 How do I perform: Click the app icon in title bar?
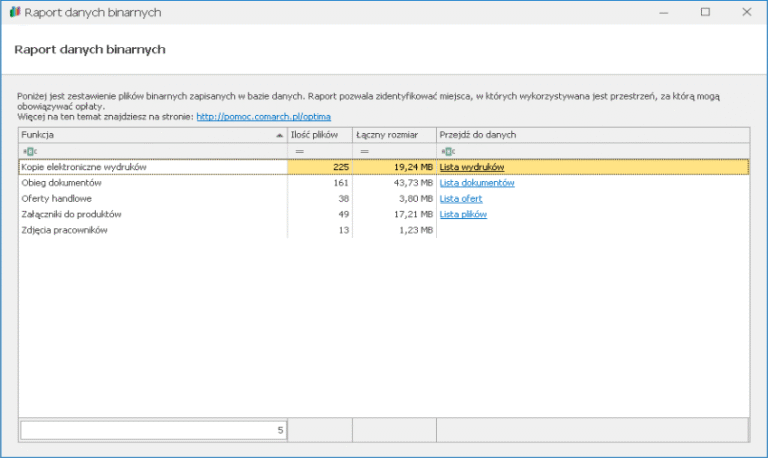(15, 12)
